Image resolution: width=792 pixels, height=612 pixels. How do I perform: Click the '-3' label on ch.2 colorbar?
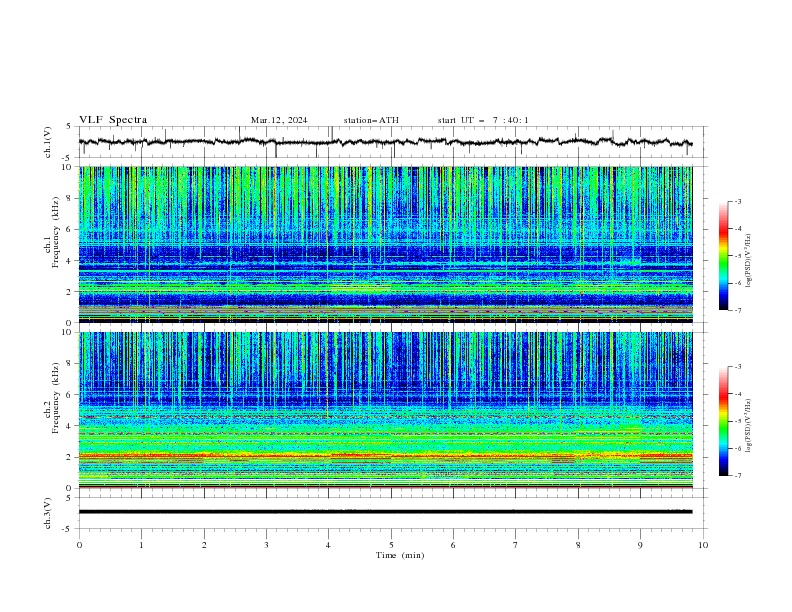click(x=737, y=367)
